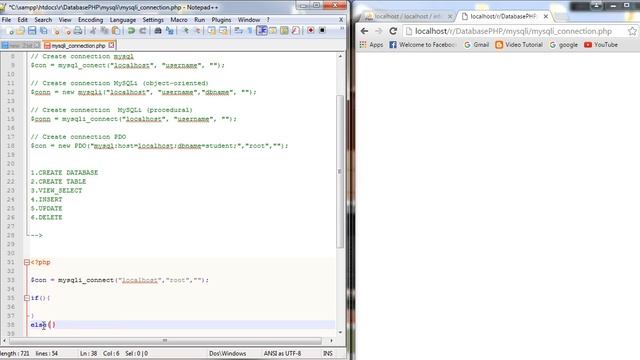
Task: Open the Encoding menu
Action: point(90,20)
